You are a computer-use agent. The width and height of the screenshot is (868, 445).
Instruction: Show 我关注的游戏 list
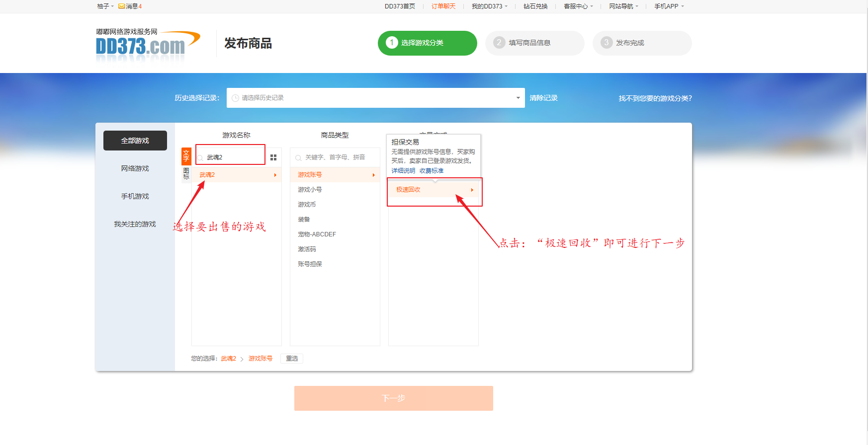(135, 224)
